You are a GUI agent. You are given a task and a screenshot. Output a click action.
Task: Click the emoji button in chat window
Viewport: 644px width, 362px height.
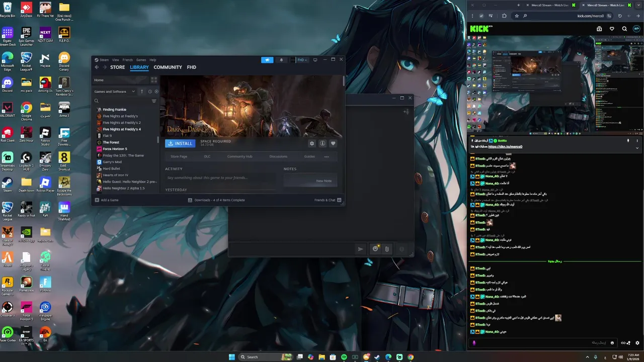(x=375, y=249)
